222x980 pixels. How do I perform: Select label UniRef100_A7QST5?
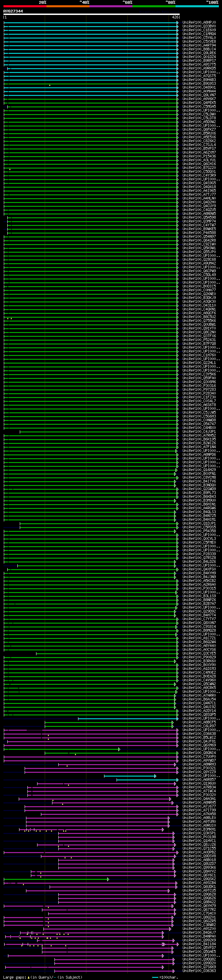pyautogui.click(x=199, y=76)
